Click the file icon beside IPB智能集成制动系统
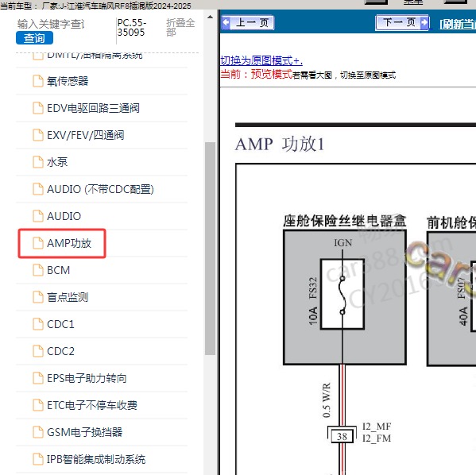This screenshot has height=475, width=476. (38, 459)
